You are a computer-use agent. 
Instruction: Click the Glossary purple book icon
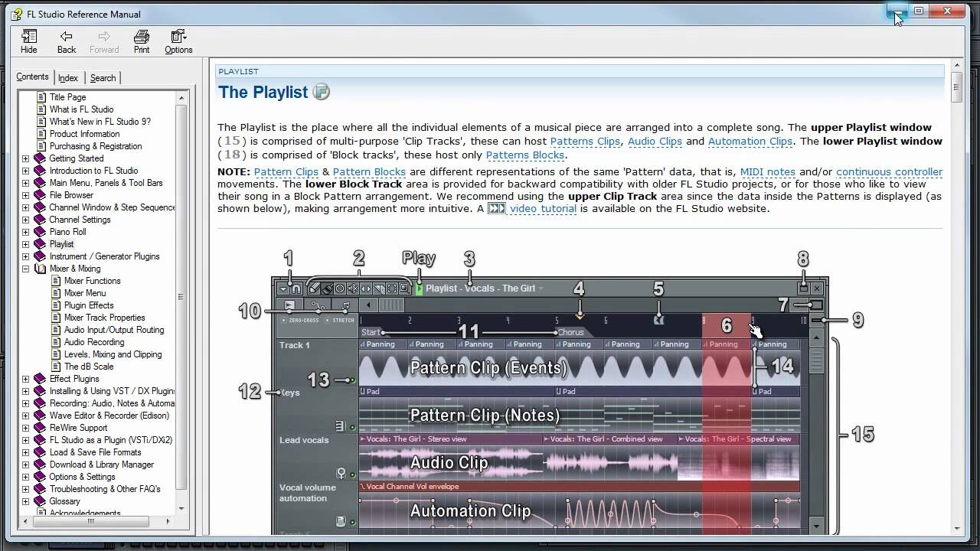[40, 501]
